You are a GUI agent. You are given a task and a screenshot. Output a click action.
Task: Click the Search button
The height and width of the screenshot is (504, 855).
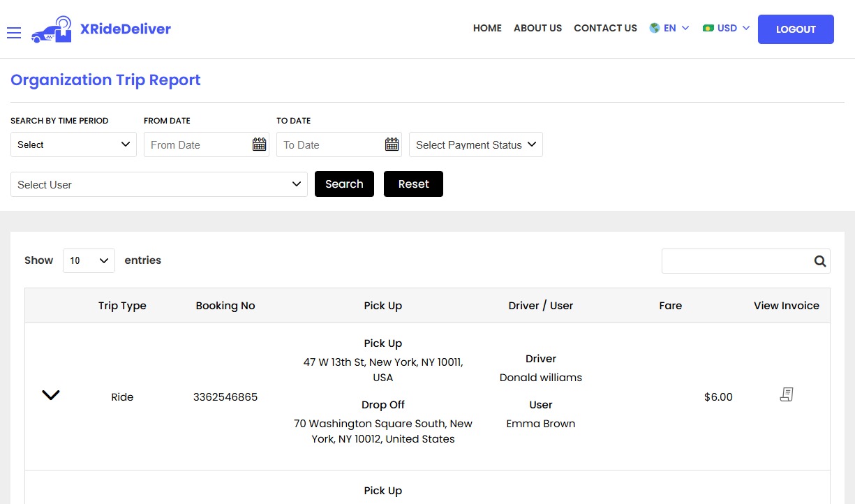pos(344,184)
